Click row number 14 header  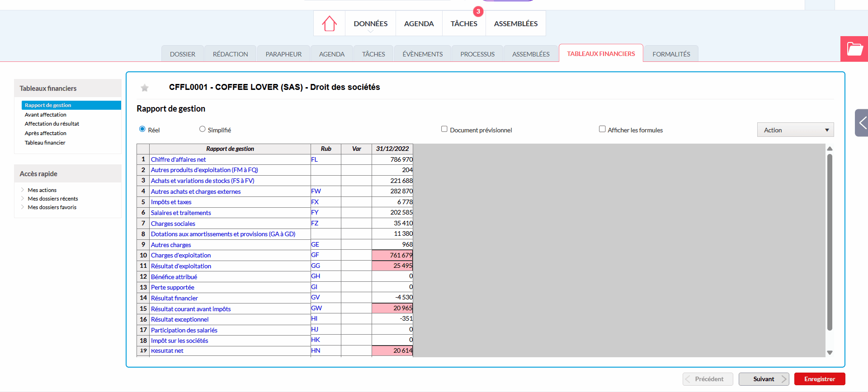143,298
